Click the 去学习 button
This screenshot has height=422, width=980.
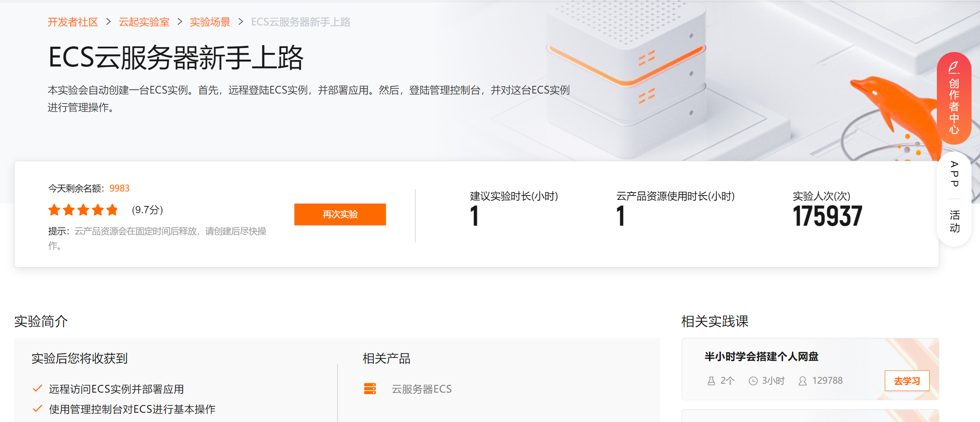tap(907, 380)
